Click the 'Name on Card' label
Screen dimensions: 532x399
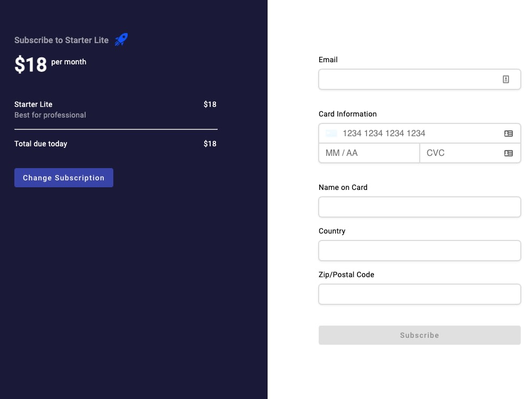point(343,187)
